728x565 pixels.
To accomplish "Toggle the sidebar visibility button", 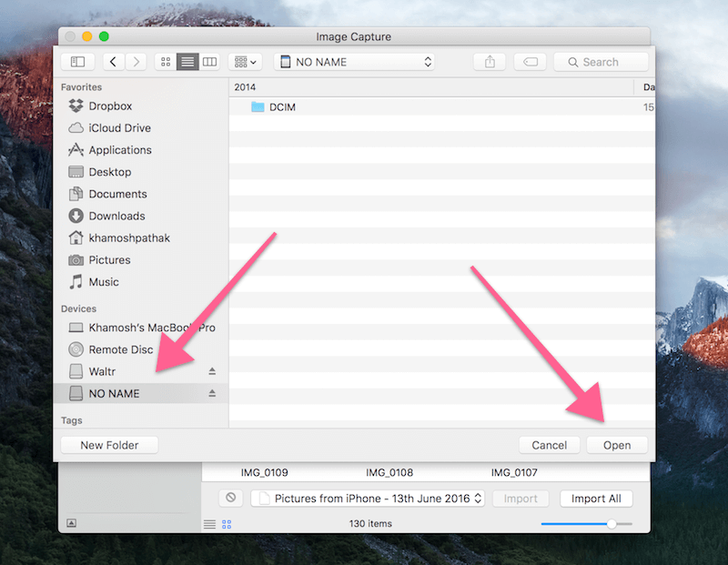I will [77, 62].
